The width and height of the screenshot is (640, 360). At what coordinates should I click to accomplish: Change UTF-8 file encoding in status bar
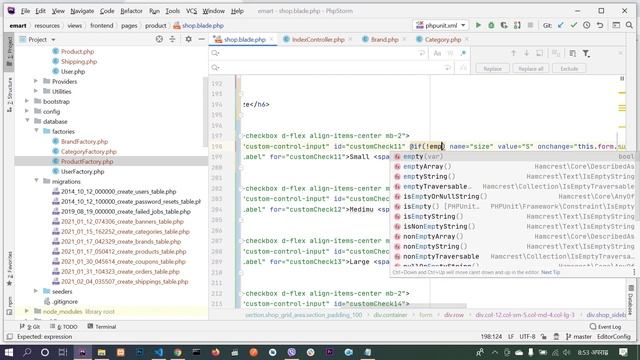527,337
